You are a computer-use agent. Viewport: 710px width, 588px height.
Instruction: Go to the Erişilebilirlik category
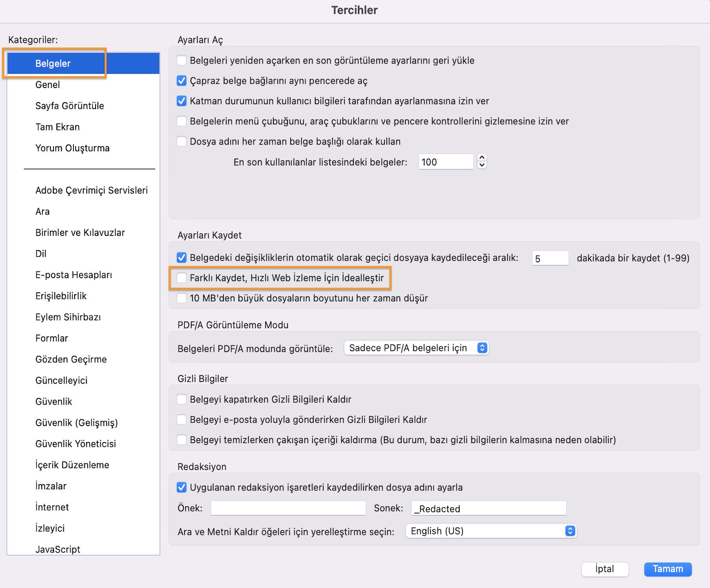point(61,296)
